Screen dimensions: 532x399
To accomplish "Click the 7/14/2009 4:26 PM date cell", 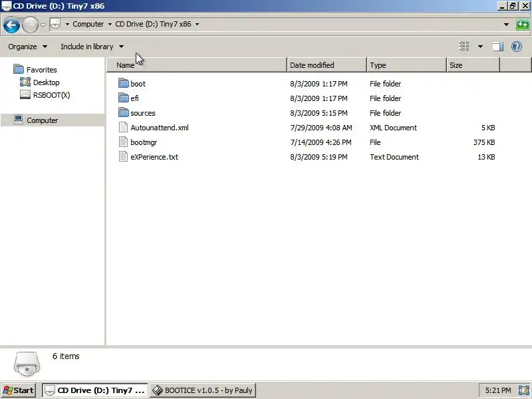I will click(x=321, y=142).
